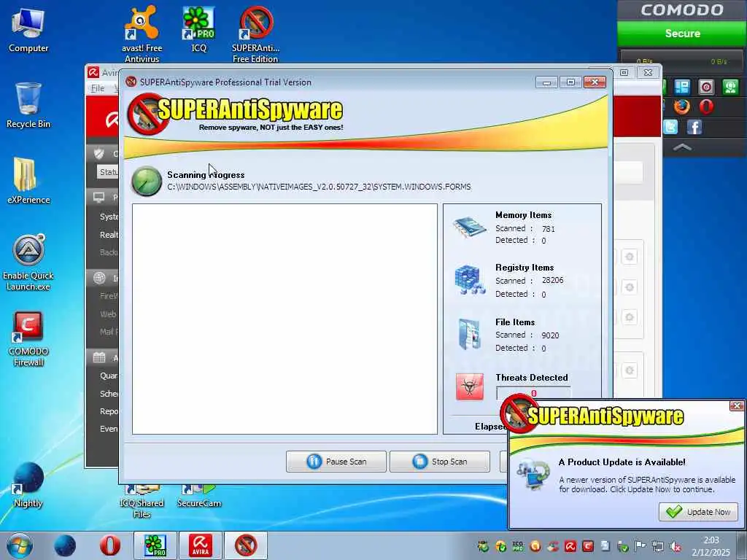Viewport: 747px width, 560px height.
Task: Click the File Items folder icon
Action: [469, 334]
